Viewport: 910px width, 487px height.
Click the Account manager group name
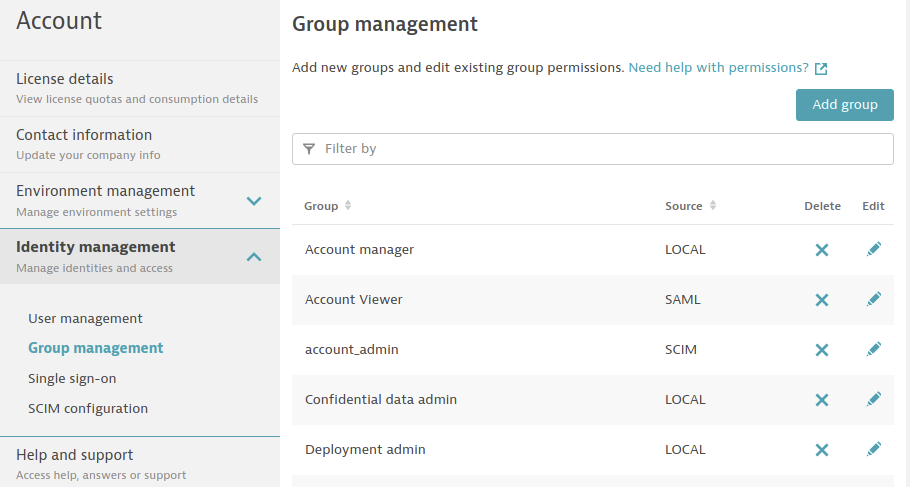point(359,250)
